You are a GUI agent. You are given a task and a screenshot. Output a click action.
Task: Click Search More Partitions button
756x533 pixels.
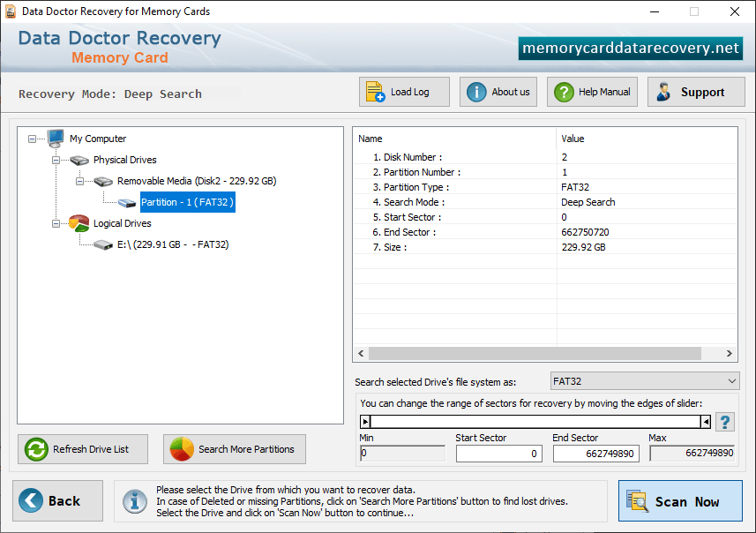pos(235,449)
